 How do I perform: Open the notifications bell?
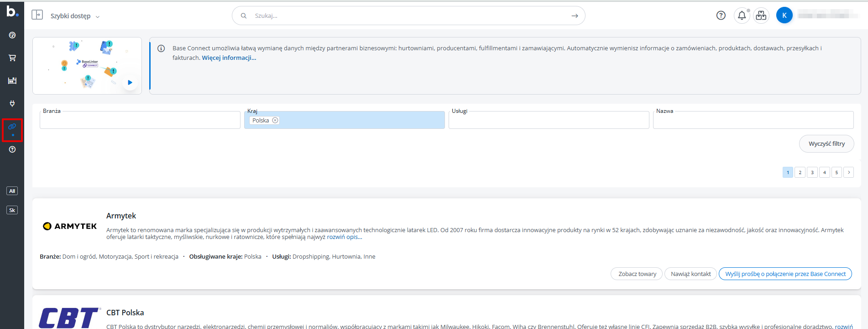(742, 16)
